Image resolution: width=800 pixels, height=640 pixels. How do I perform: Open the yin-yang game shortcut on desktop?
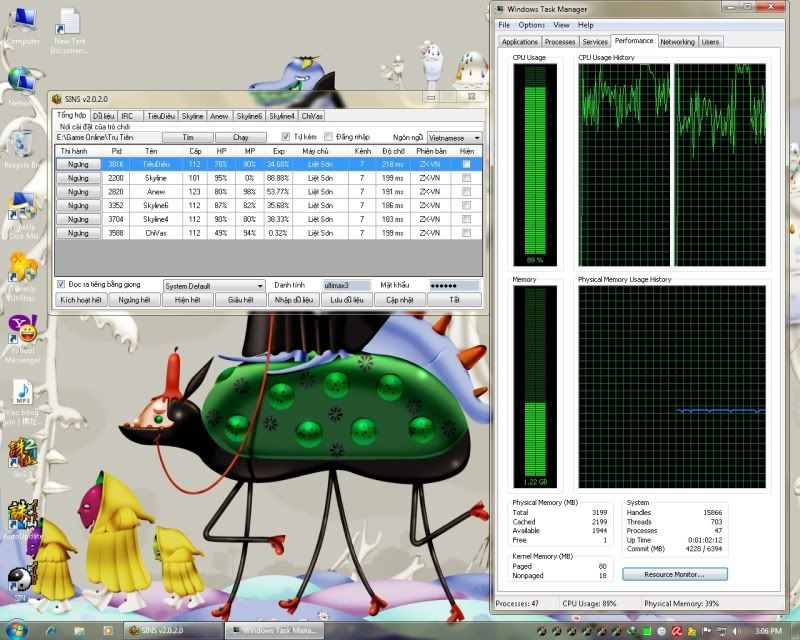[x=21, y=582]
